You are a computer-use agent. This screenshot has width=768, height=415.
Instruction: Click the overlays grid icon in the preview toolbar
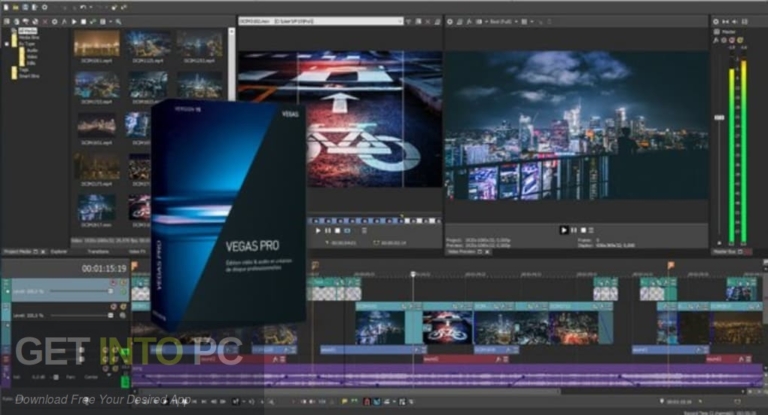(524, 22)
